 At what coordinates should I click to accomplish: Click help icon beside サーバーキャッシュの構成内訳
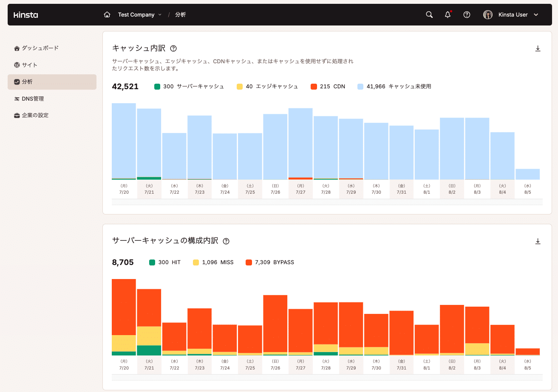[x=226, y=241]
